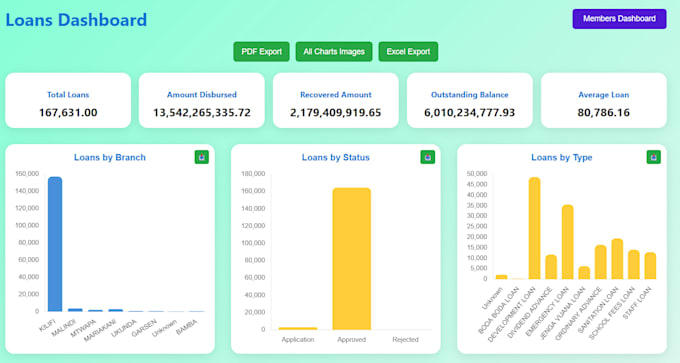
Task: Click the Approved bar in Loans by Status
Action: pos(352,259)
